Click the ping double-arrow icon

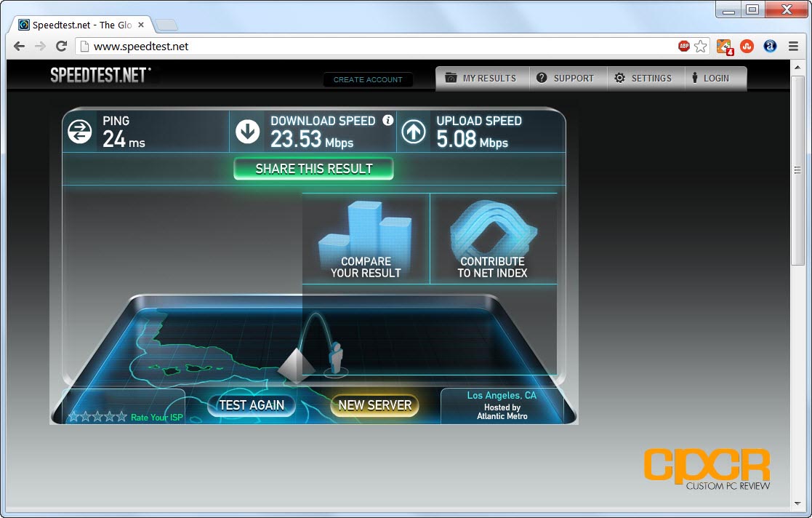pos(79,131)
